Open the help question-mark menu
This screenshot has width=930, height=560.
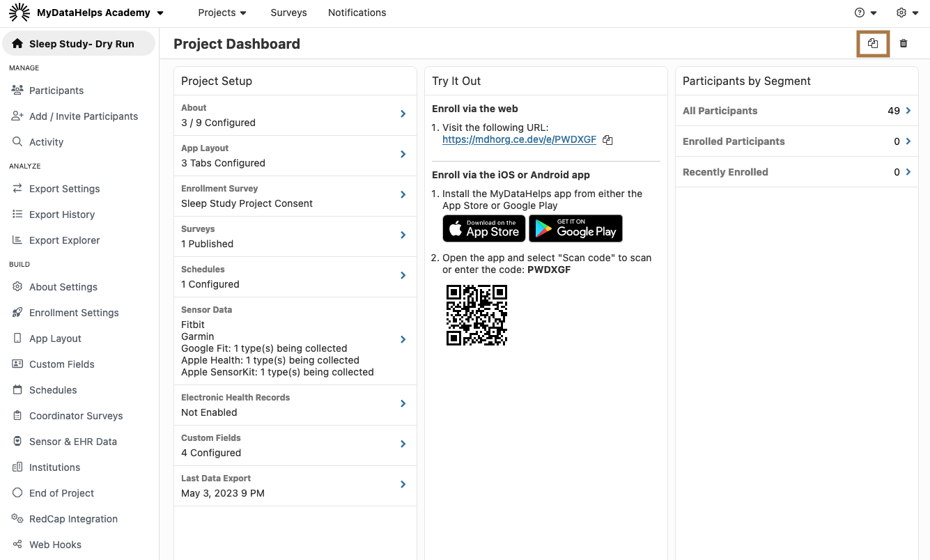coord(866,13)
